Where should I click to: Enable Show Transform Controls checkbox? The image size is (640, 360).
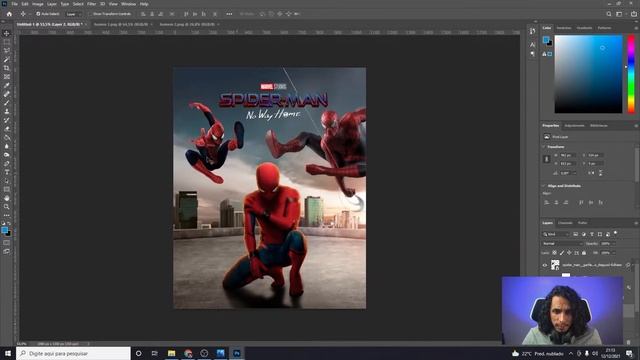point(91,14)
